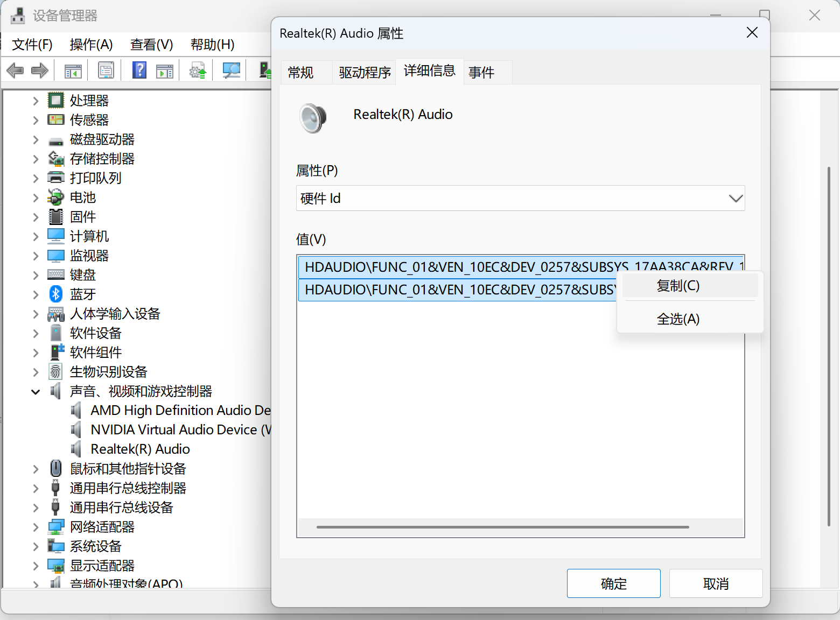Click the action pane toolbar icon
Viewport: 840px width, 620px height.
(x=164, y=71)
